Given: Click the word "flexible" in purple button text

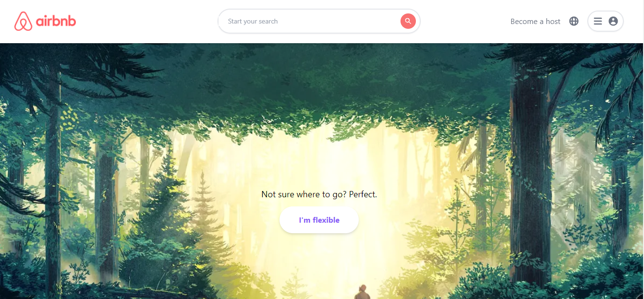Looking at the screenshot, I should click(x=326, y=220).
